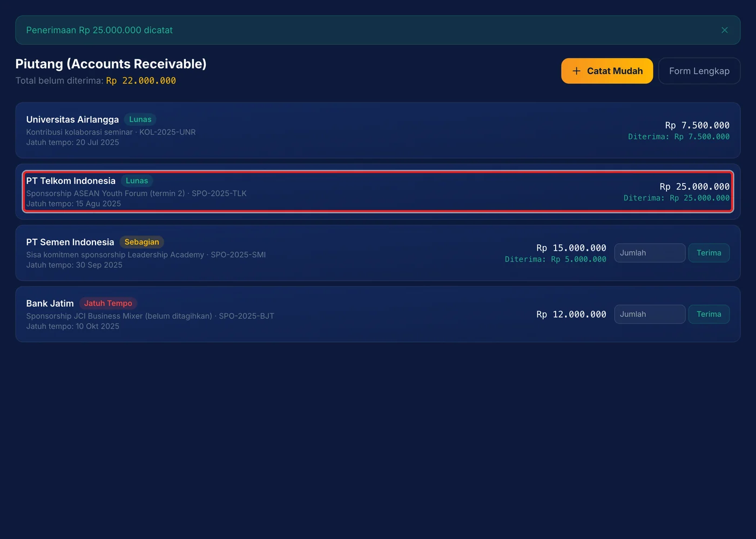Click Terima for PT Semen Indonesia
The width and height of the screenshot is (756, 539).
pyautogui.click(x=709, y=253)
